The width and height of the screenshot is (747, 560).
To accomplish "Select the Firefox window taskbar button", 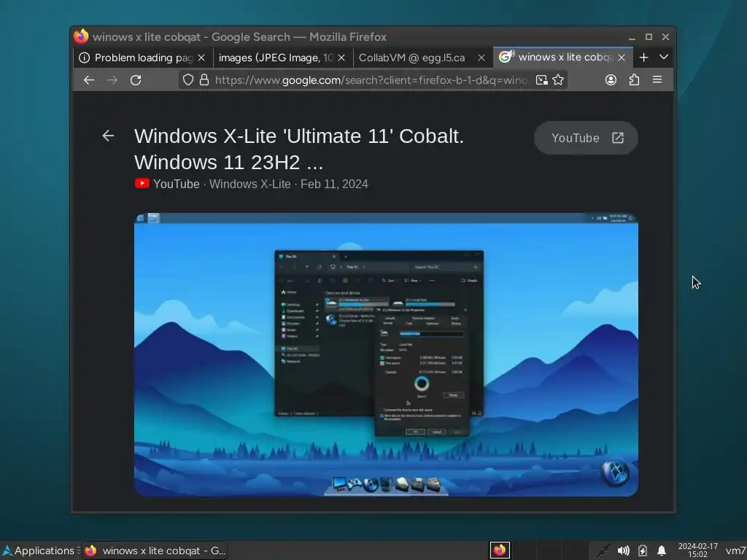I will pos(155,551).
